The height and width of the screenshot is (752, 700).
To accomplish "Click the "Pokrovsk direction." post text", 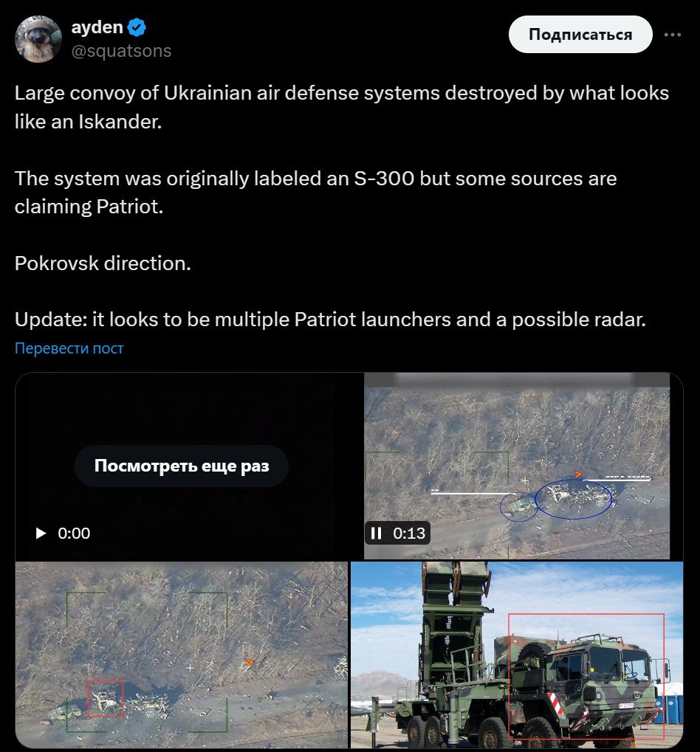I will tap(103, 263).
